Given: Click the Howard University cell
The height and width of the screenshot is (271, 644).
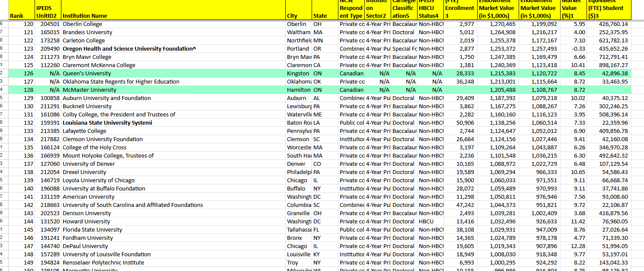Looking at the screenshot, I should tap(173, 222).
